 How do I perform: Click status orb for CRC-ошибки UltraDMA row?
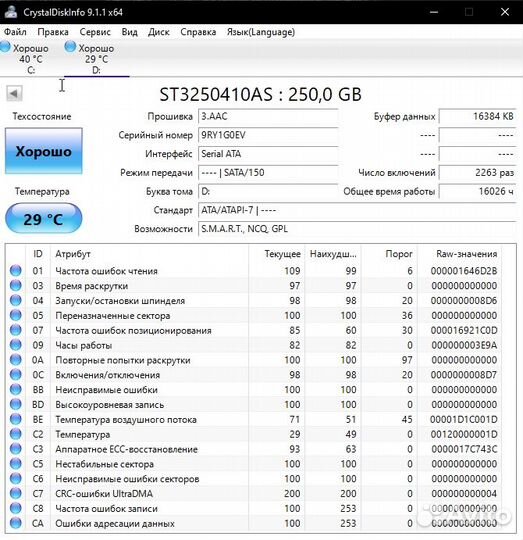[x=15, y=494]
